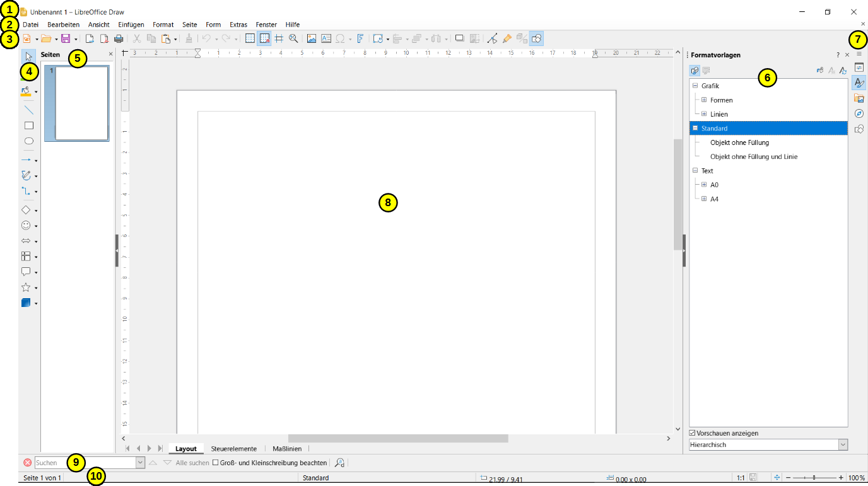Toggle Edit Points mode icon

point(493,38)
